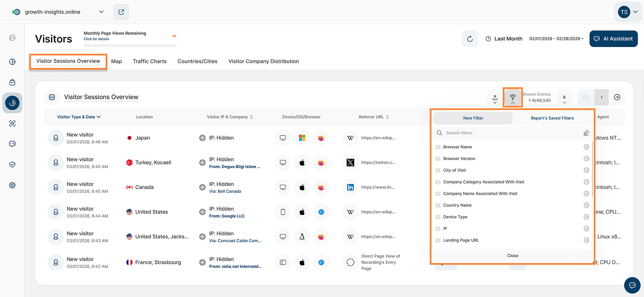Close the filter panel
The height and width of the screenshot is (297, 644).
coord(513,256)
